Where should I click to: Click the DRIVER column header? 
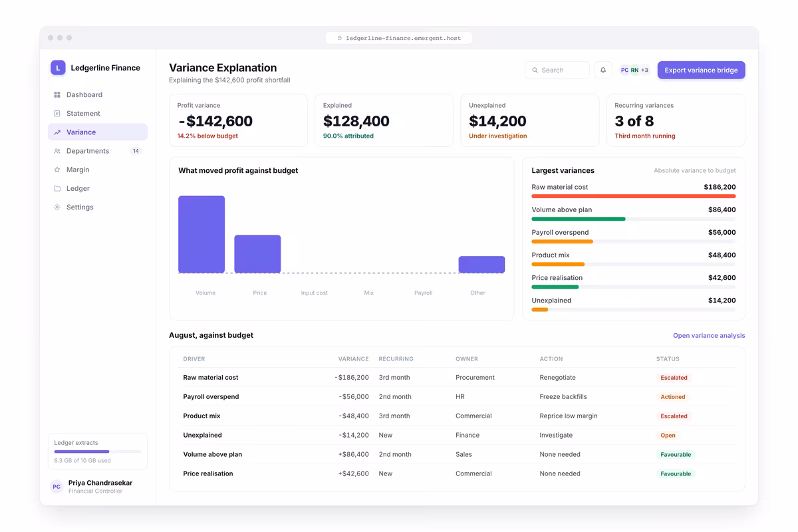tap(194, 359)
